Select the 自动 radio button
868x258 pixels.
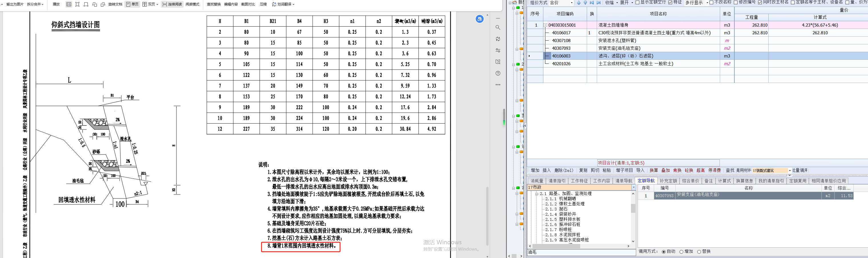pyautogui.click(x=664, y=252)
